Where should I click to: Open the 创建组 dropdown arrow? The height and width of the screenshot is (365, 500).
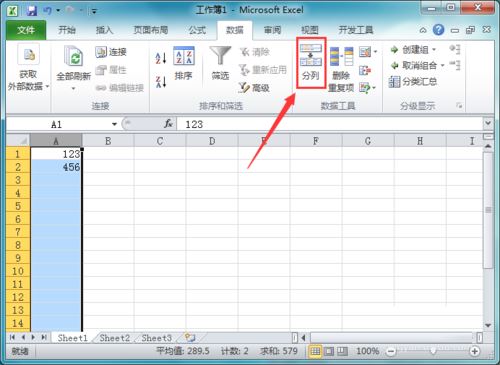(x=434, y=50)
